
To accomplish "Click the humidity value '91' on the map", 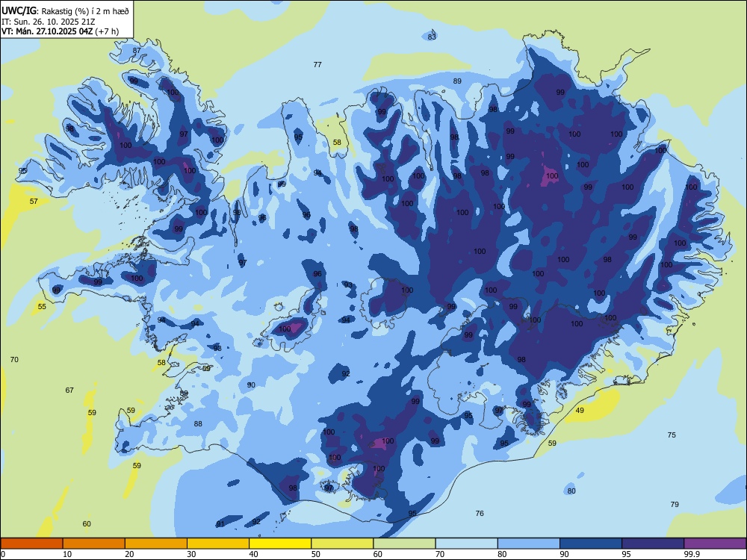I will [220, 524].
